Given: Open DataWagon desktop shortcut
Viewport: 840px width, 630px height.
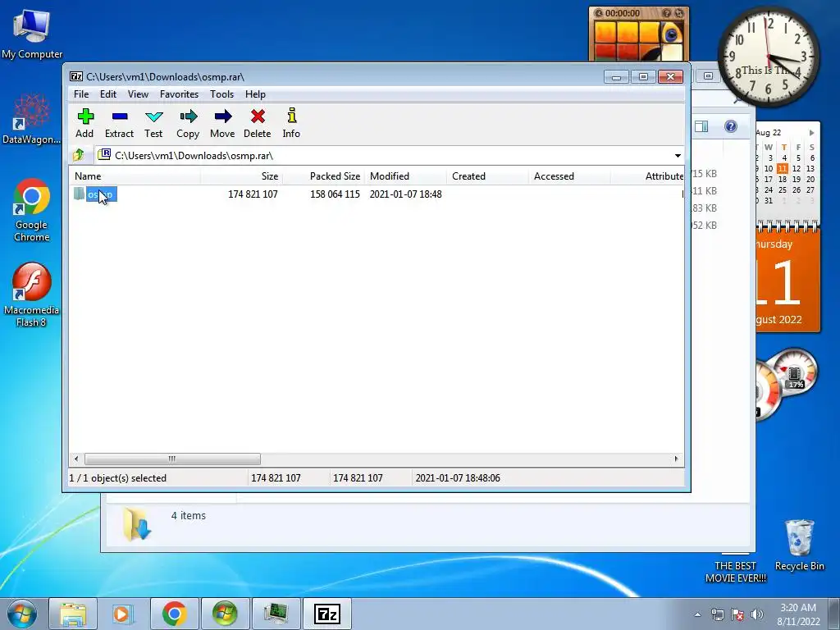Looking at the screenshot, I should pos(32,118).
